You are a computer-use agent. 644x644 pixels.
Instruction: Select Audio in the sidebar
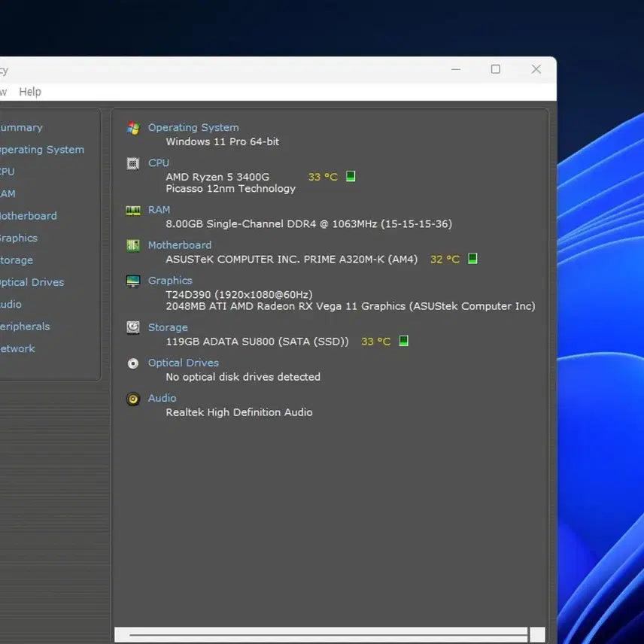coord(11,305)
